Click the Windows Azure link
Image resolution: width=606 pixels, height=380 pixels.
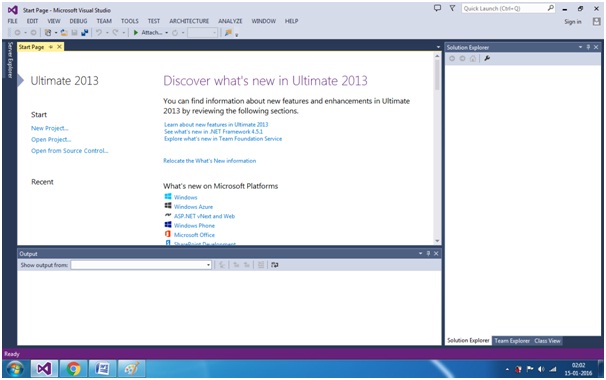[193, 207]
